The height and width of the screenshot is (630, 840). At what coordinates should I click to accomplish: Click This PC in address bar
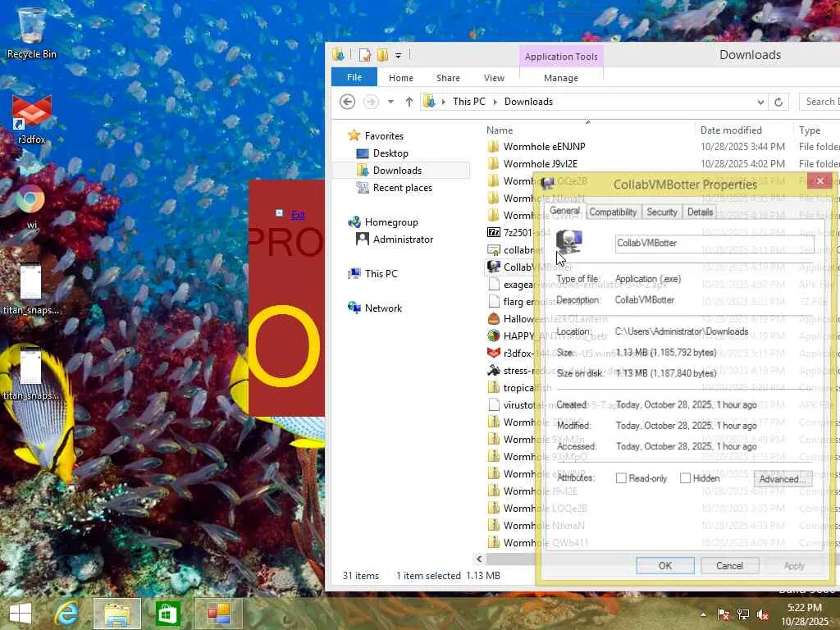[x=468, y=102]
